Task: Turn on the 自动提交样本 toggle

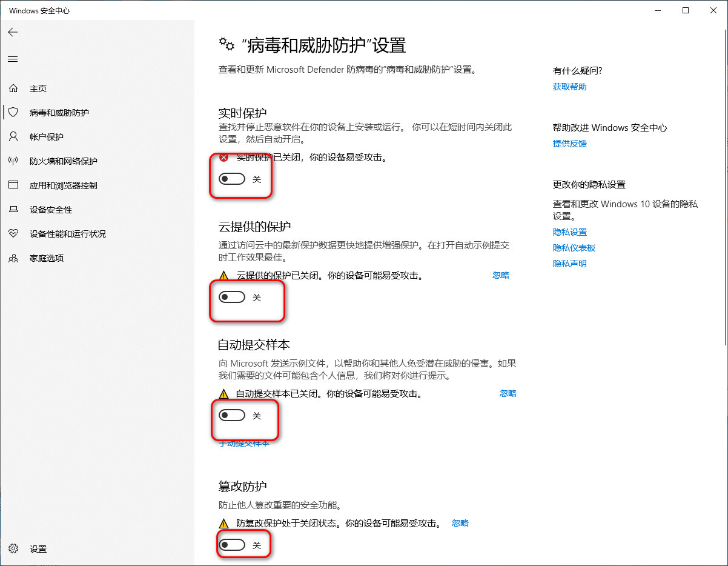Action: point(232,415)
